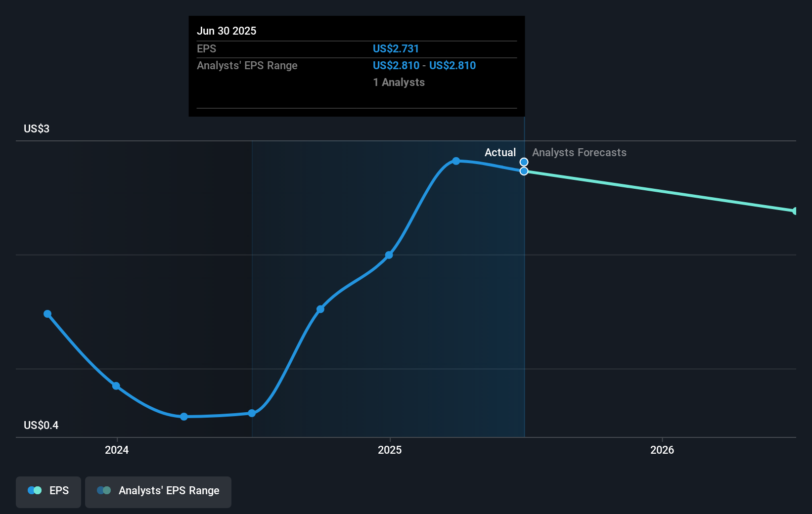Select the lowest EPS data point on curve
Image resolution: width=812 pixels, height=514 pixels.
[x=183, y=417]
